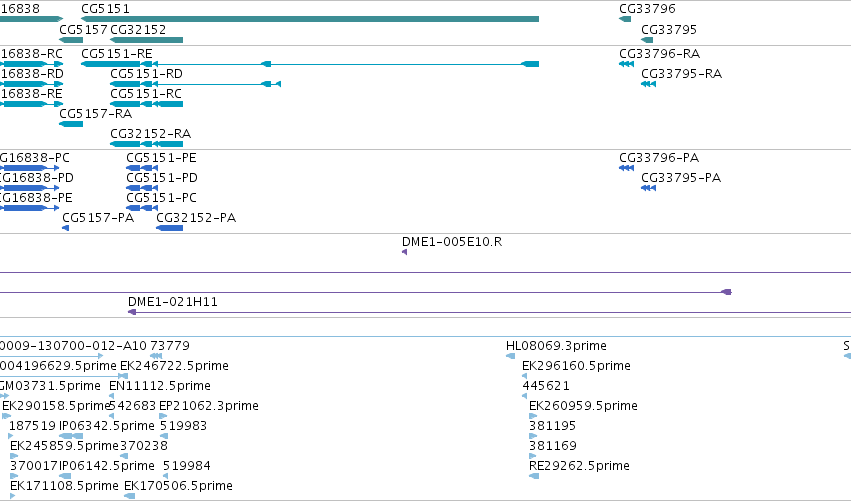Select protein CG33795-PA
This screenshot has width=851, height=501.
681,178
